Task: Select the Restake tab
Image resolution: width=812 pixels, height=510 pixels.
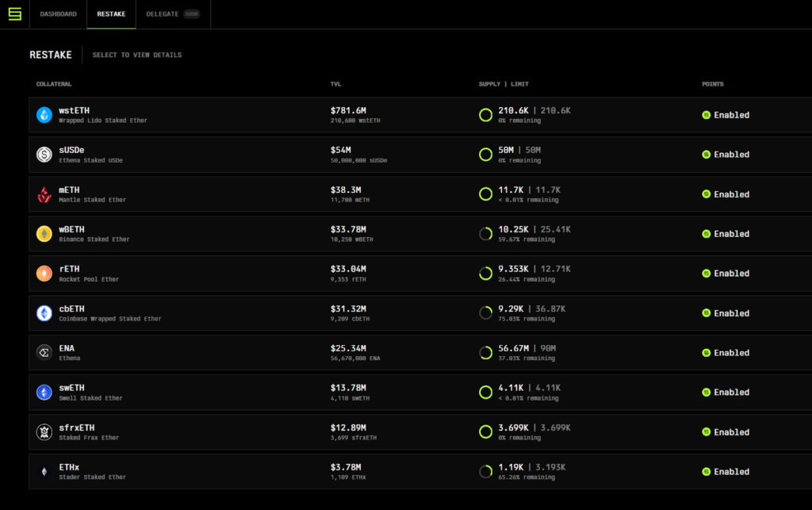Action: [111, 14]
